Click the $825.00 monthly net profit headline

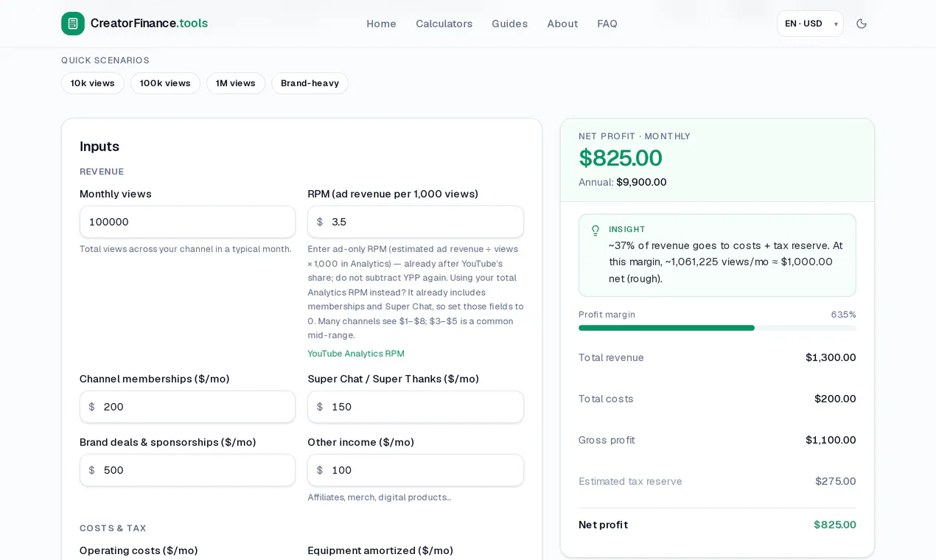(x=621, y=158)
